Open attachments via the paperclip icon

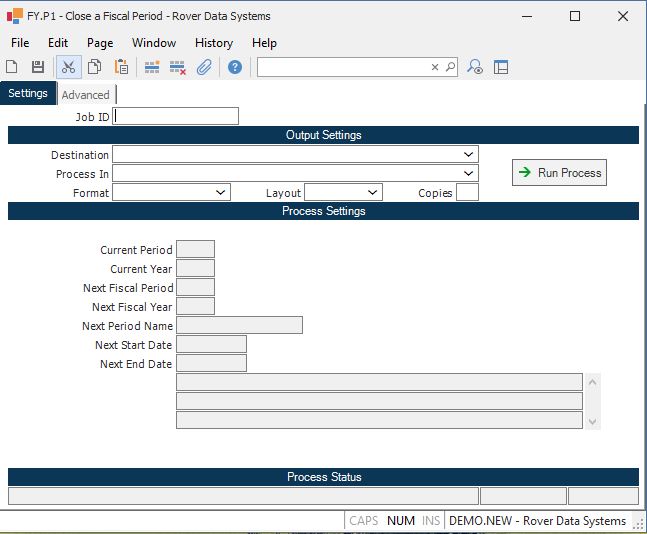pyautogui.click(x=204, y=67)
